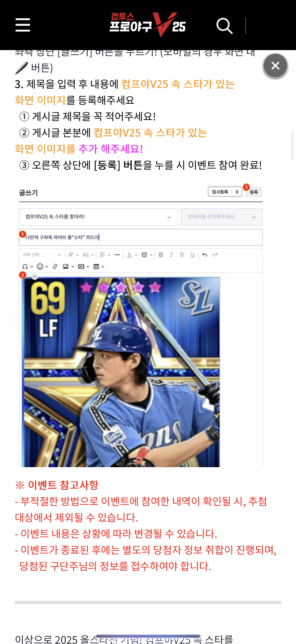Screen dimensions: 296x644
Task: Click the post title input field
Action: tap(141, 237)
